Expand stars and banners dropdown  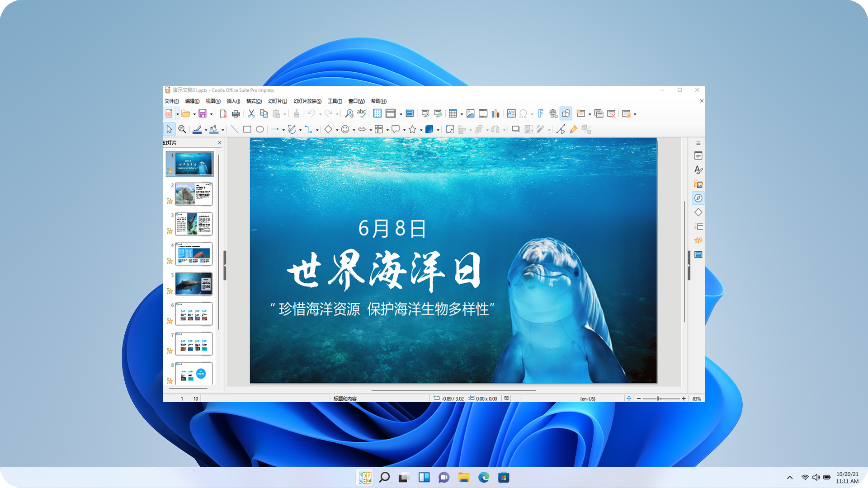pos(421,130)
